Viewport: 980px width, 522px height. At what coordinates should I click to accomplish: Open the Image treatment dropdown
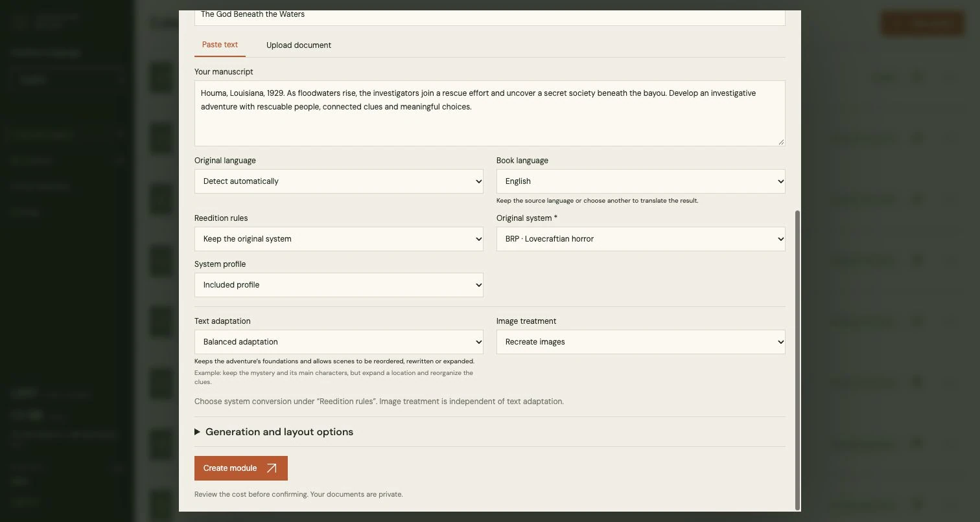640,342
